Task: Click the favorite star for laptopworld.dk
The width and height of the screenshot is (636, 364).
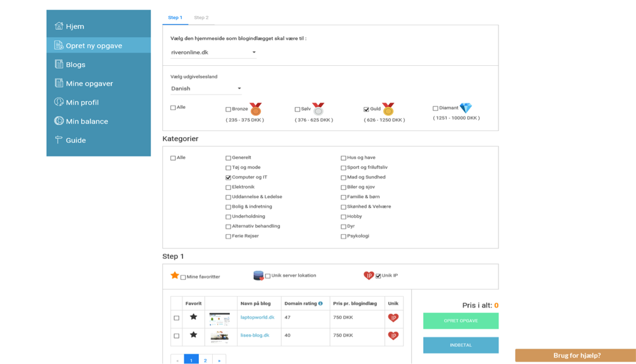Action: tap(193, 317)
